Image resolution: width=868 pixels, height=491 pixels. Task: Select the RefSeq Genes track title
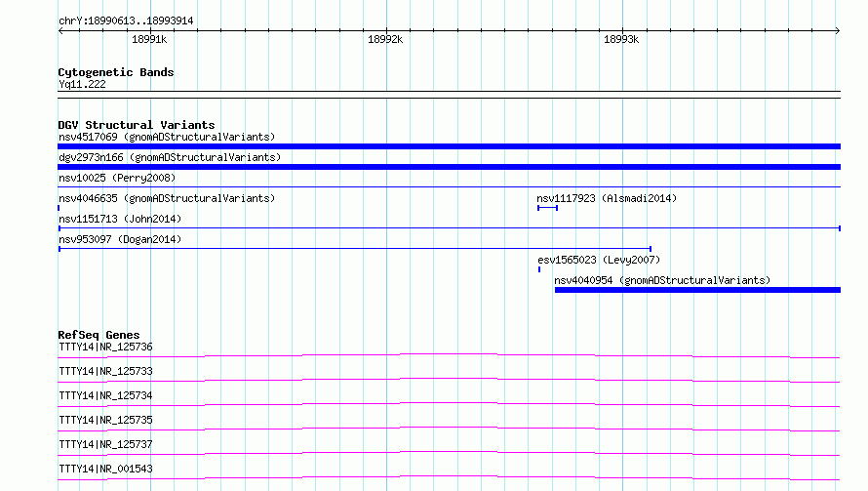pyautogui.click(x=99, y=335)
